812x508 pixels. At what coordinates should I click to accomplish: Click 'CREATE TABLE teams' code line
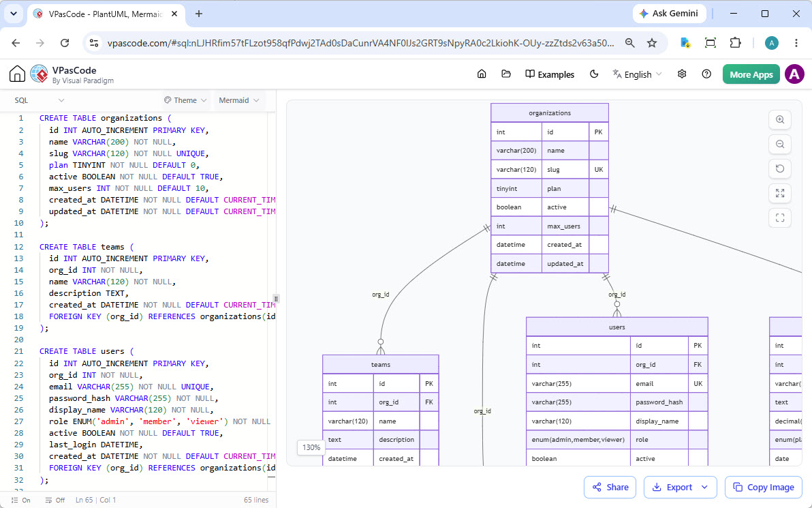pyautogui.click(x=87, y=248)
